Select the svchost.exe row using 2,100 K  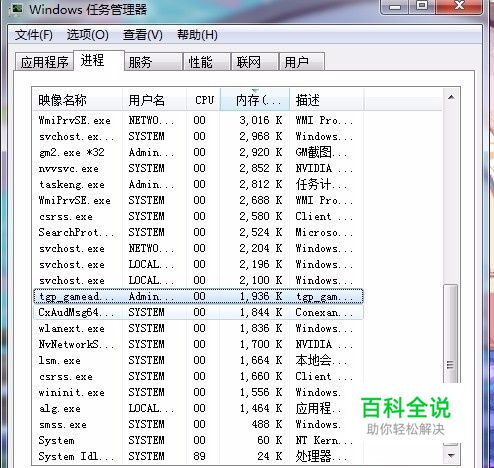coord(198,280)
